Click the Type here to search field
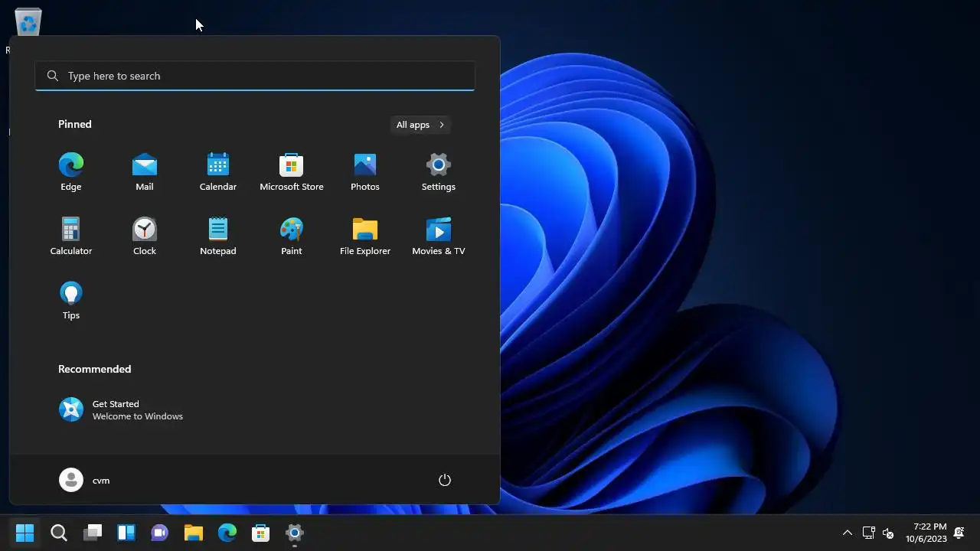The width and height of the screenshot is (980, 551). click(x=255, y=76)
